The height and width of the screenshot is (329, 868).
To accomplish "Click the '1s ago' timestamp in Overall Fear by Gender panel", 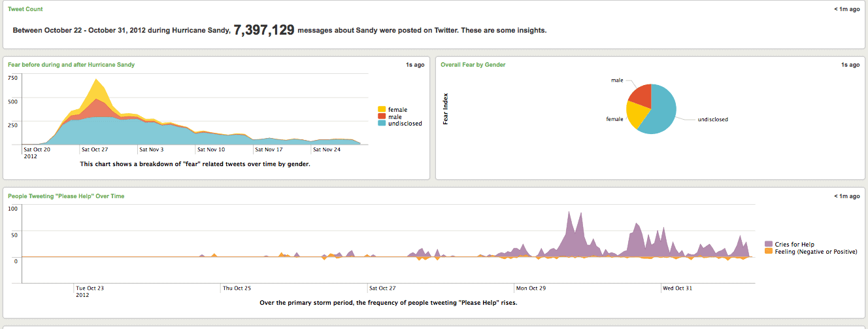I will point(850,65).
